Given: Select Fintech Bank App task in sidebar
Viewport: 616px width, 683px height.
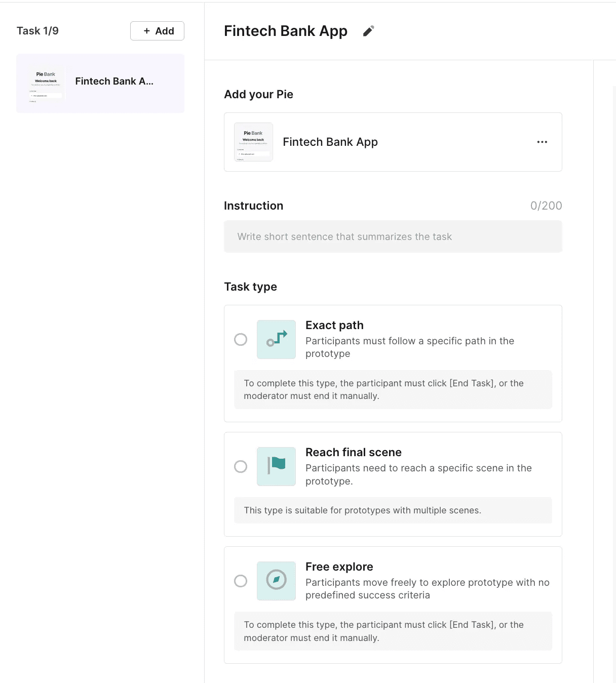Looking at the screenshot, I should point(114,82).
